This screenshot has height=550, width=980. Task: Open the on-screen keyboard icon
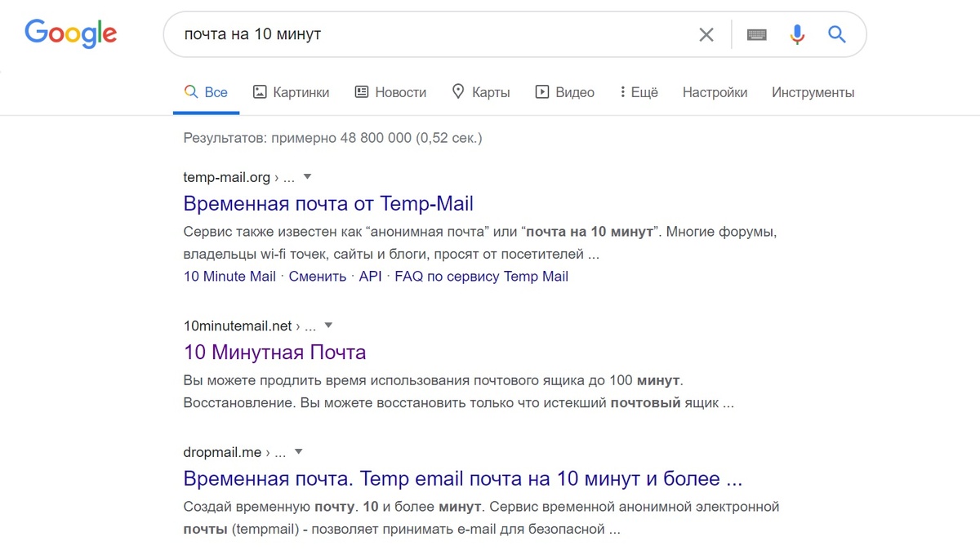tap(757, 34)
